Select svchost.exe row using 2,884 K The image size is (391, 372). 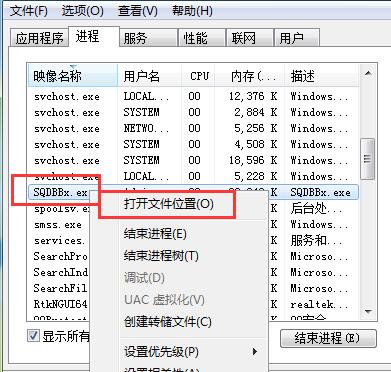pos(193,112)
